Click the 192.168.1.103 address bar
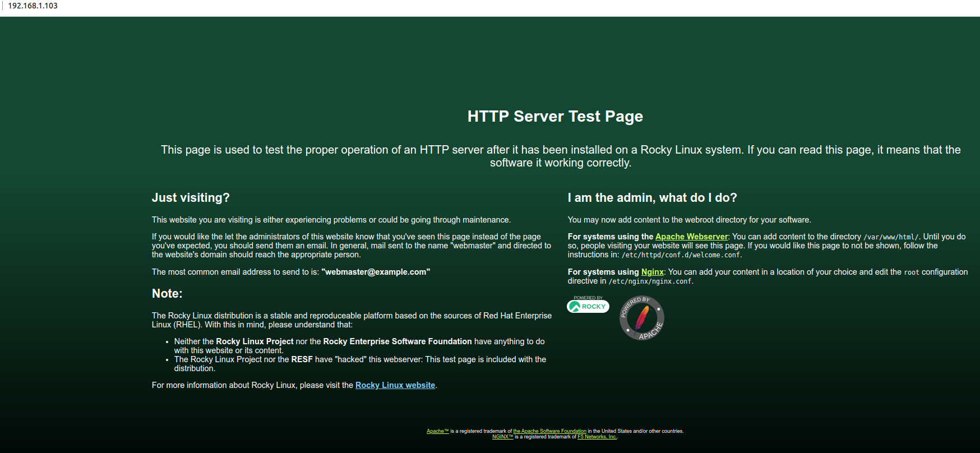The height and width of the screenshot is (453, 980). point(33,6)
